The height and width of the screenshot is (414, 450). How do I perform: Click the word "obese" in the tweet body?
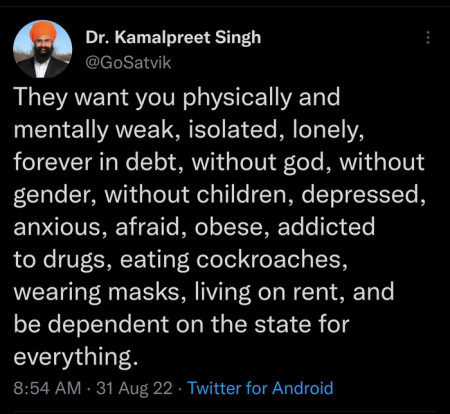point(228,227)
